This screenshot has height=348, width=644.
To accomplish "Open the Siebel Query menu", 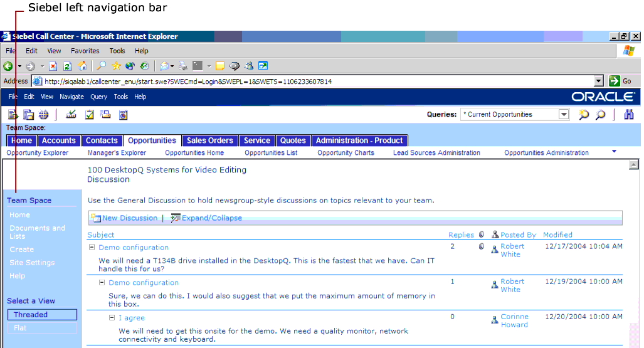I will (x=98, y=97).
